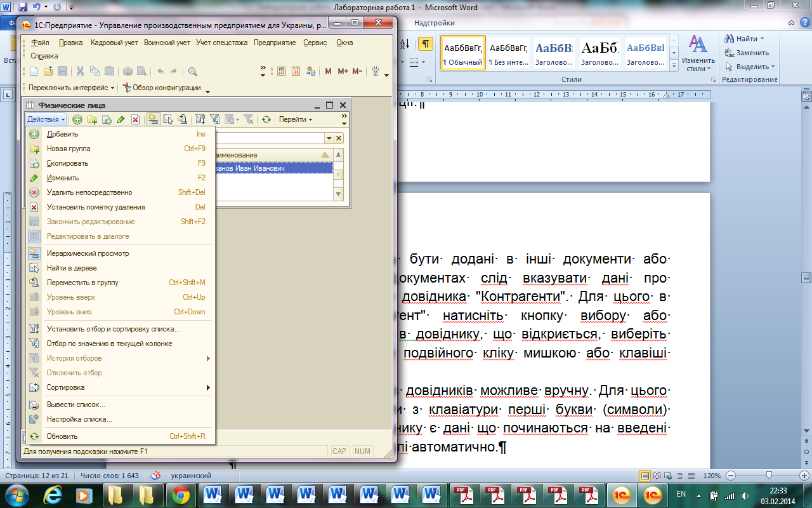The width and height of the screenshot is (812, 508).
Task: Select Новая группа menu entry
Action: pos(121,149)
